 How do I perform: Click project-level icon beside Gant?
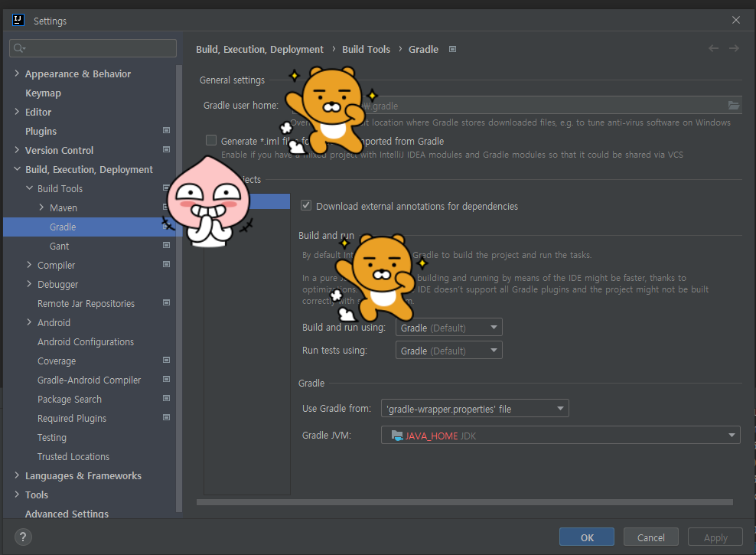[x=166, y=245]
